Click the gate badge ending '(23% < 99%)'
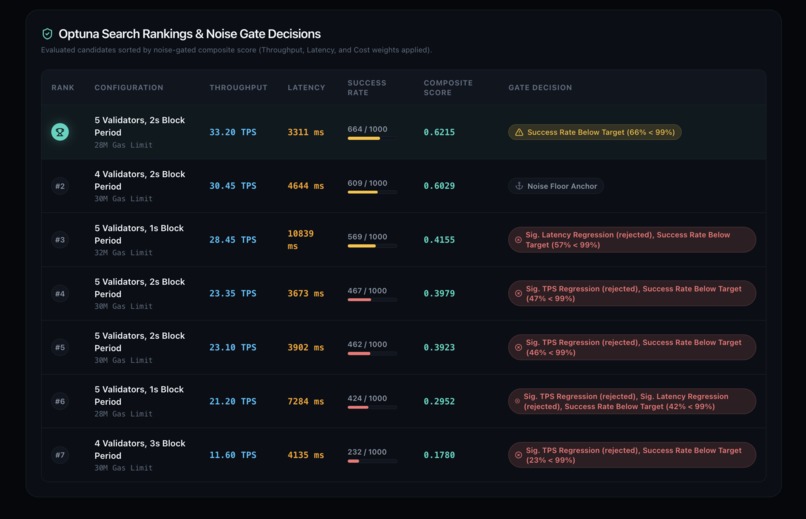806x519 pixels. pyautogui.click(x=632, y=455)
